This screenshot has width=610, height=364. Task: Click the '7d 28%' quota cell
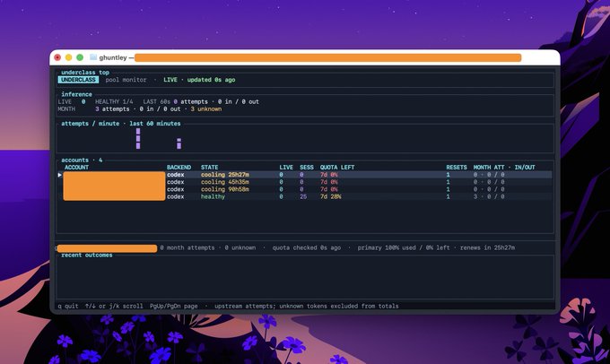pyautogui.click(x=331, y=196)
